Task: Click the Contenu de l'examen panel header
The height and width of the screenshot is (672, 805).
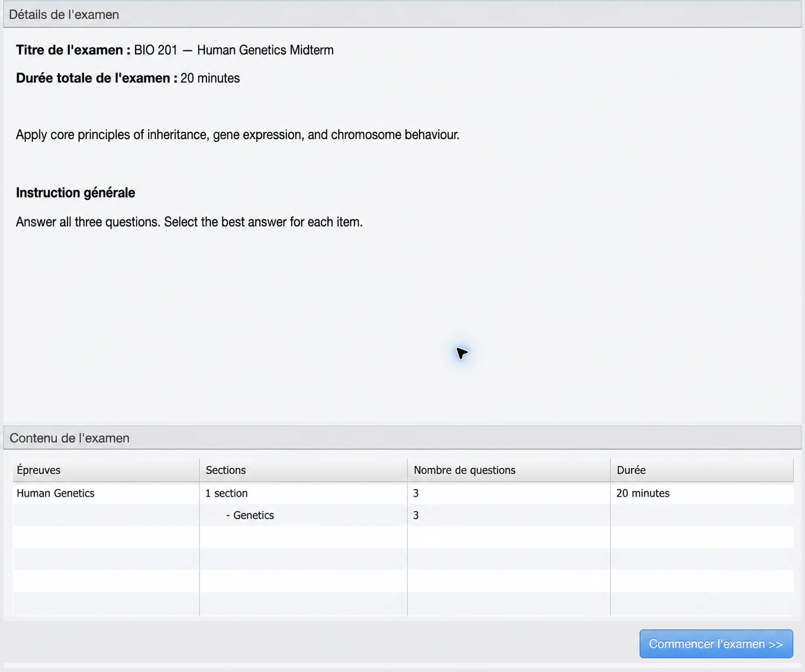Action: [402, 438]
